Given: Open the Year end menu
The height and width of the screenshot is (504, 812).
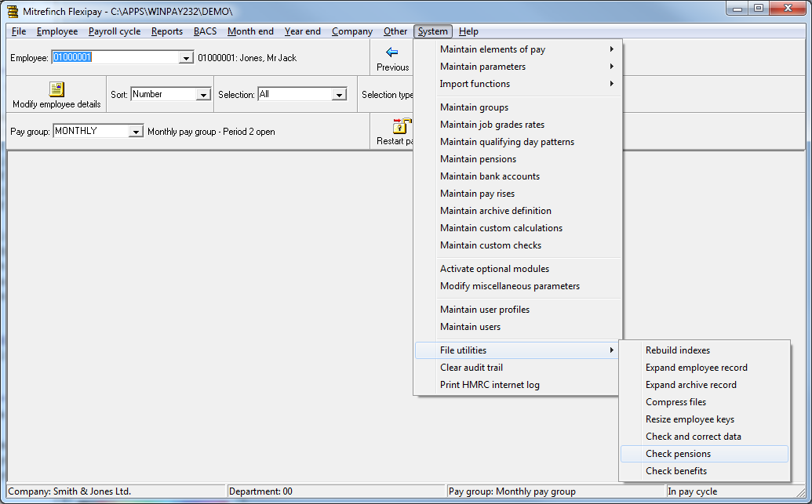Looking at the screenshot, I should 302,31.
